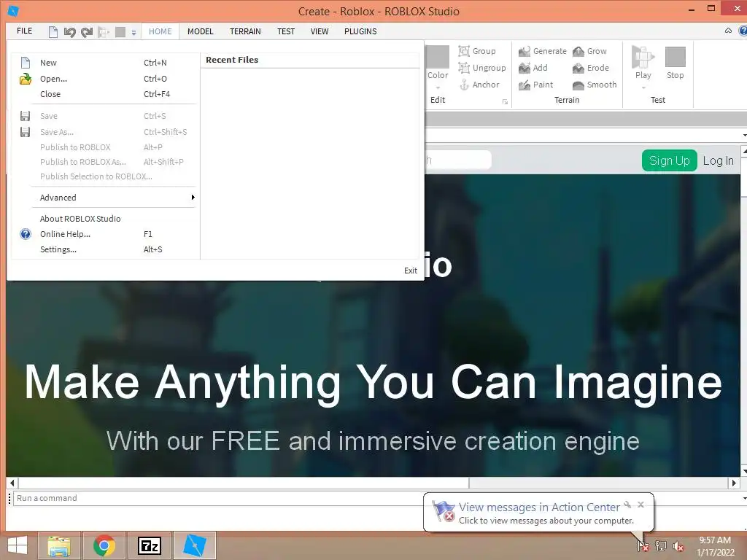The width and height of the screenshot is (747, 560).
Task: Click the Group tool icon
Action: coord(463,51)
